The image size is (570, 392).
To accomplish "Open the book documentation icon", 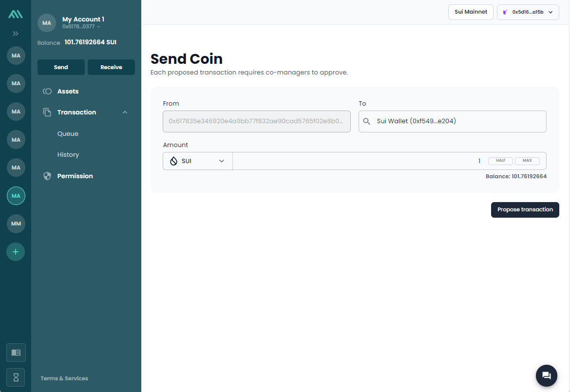I will [x=16, y=353].
